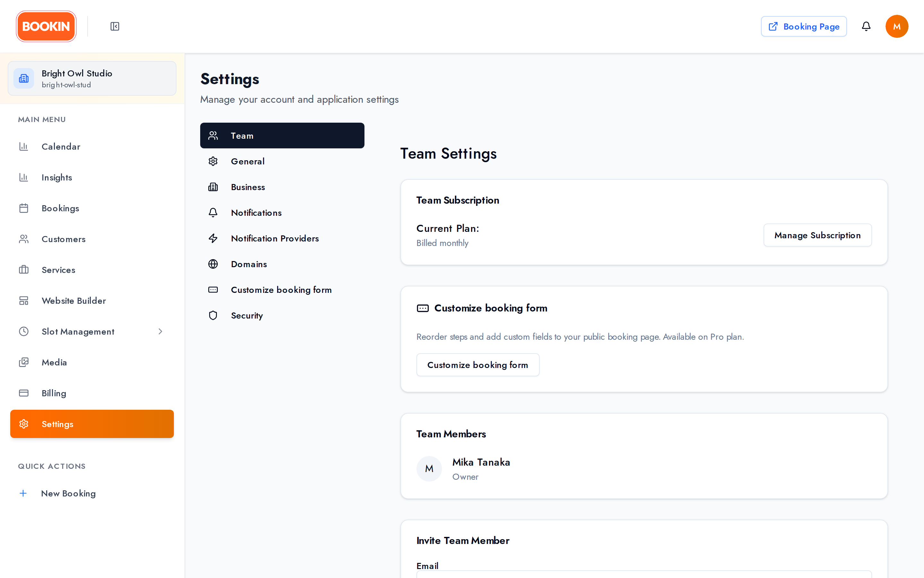This screenshot has width=924, height=578.
Task: Start a New Booking quick action
Action: (92, 493)
